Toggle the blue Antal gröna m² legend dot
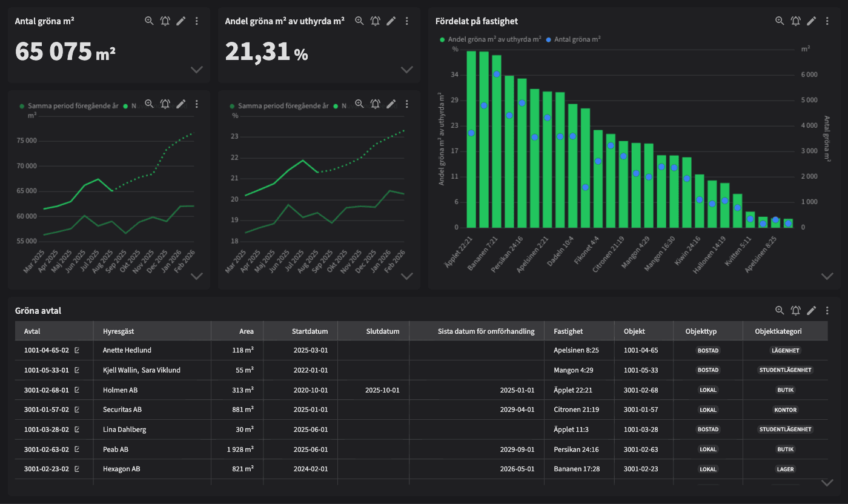848x504 pixels. tap(550, 39)
